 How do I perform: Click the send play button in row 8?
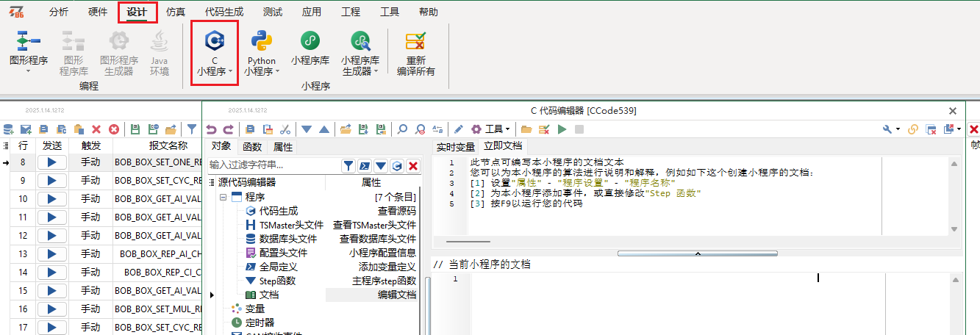[51, 162]
